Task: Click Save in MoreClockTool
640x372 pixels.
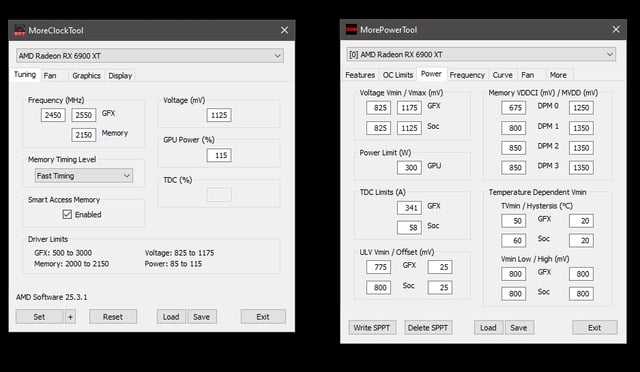Action: coord(201,316)
